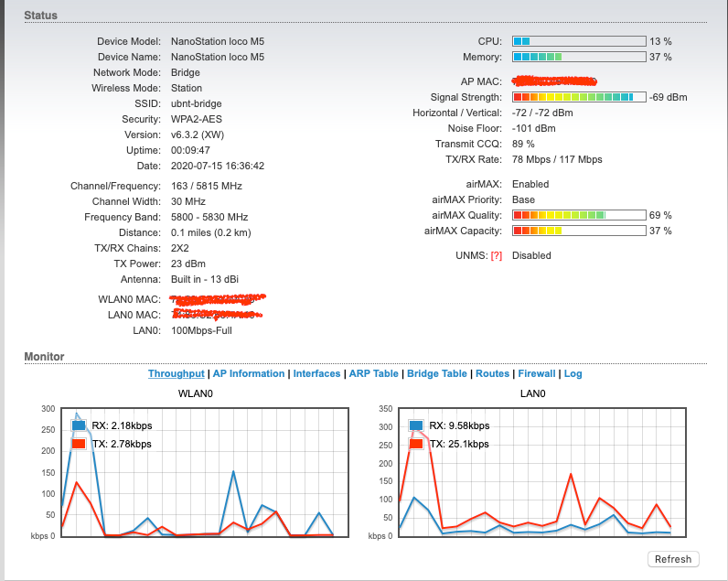The height and width of the screenshot is (581, 728).
Task: Click the red TX legend square in LAN0
Action: (x=417, y=444)
